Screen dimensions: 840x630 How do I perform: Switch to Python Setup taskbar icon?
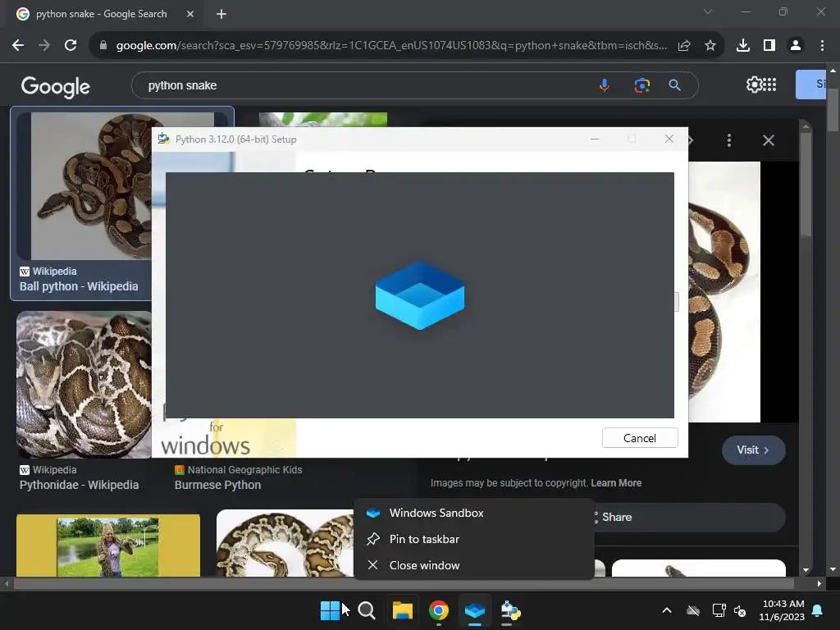(x=510, y=610)
